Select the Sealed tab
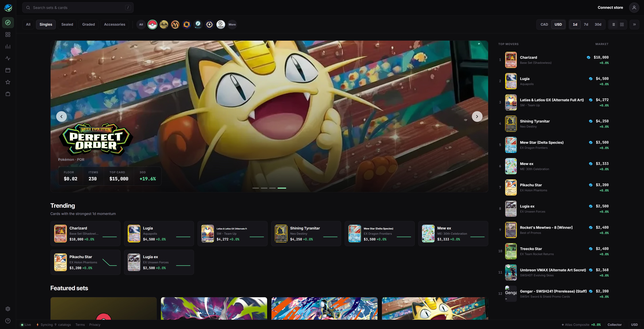 pyautogui.click(x=67, y=24)
